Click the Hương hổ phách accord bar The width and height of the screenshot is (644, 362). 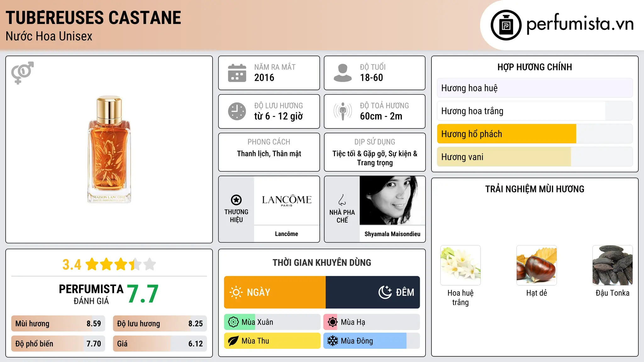535,134
